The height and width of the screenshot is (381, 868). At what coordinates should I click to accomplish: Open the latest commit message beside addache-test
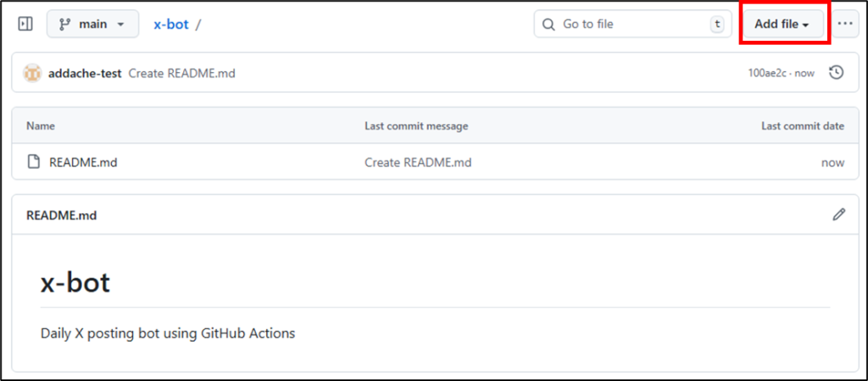tap(181, 73)
